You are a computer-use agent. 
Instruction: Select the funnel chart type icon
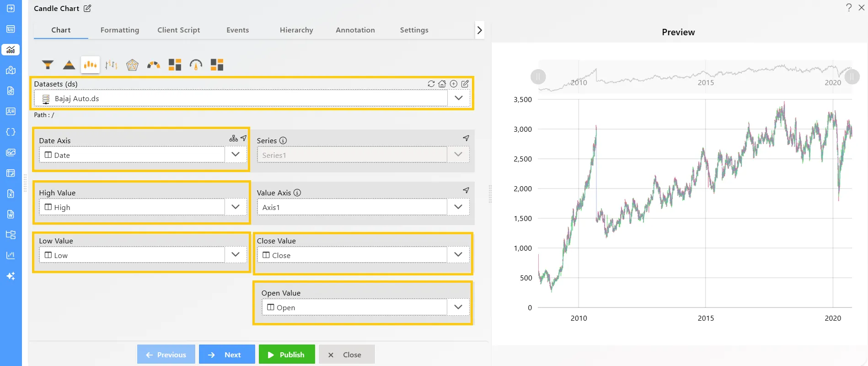(48, 65)
